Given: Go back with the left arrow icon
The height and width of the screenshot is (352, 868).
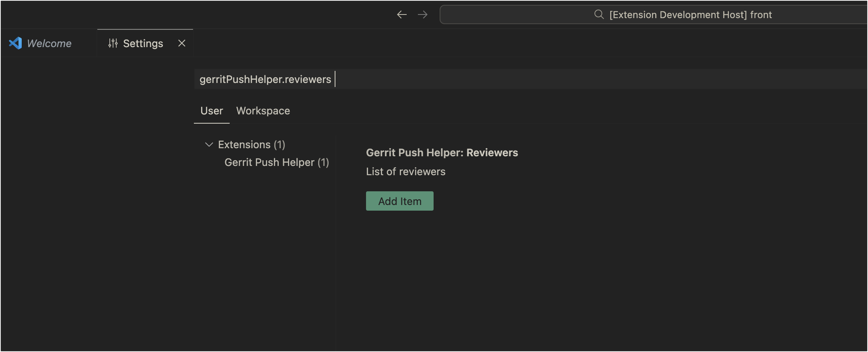Looking at the screenshot, I should pyautogui.click(x=402, y=15).
